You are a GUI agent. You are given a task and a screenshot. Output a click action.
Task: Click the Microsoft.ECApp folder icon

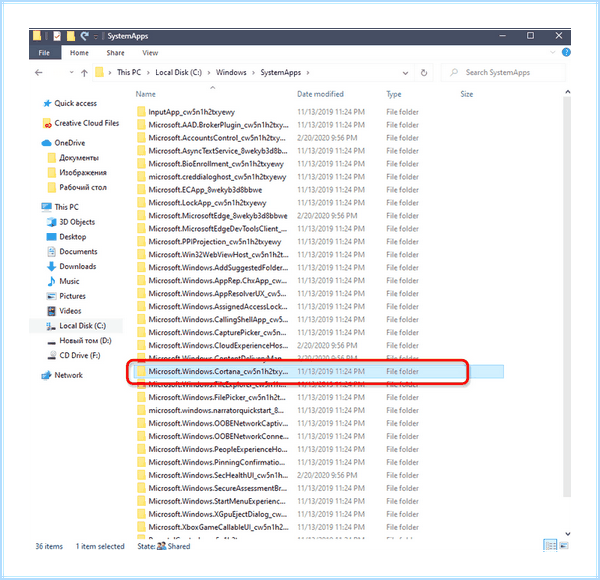tap(141, 190)
